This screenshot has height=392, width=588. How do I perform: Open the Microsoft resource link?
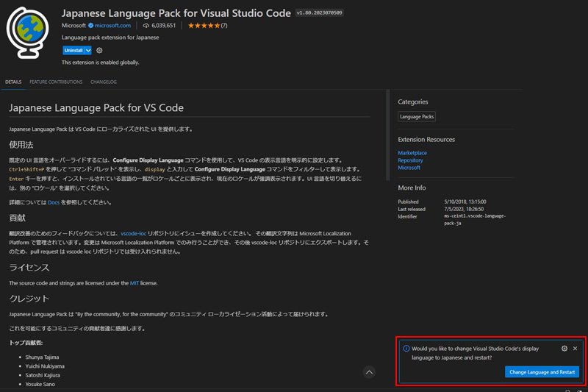tap(409, 168)
